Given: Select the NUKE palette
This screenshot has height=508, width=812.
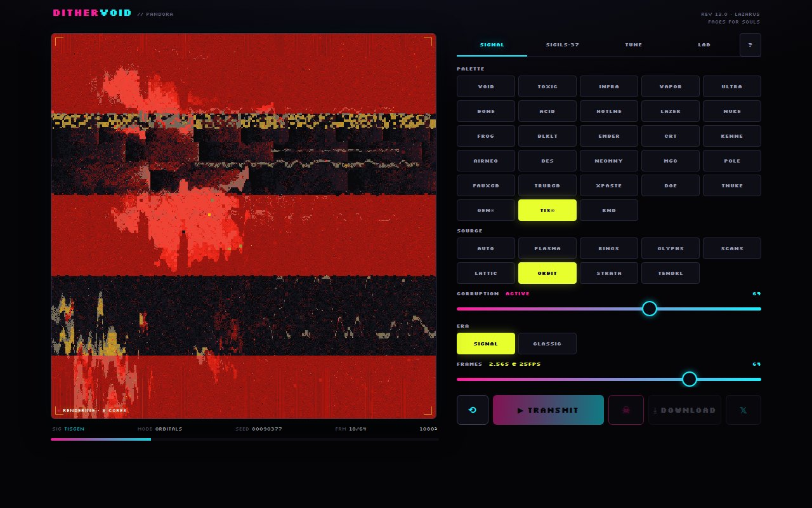Looking at the screenshot, I should pyautogui.click(x=732, y=111).
